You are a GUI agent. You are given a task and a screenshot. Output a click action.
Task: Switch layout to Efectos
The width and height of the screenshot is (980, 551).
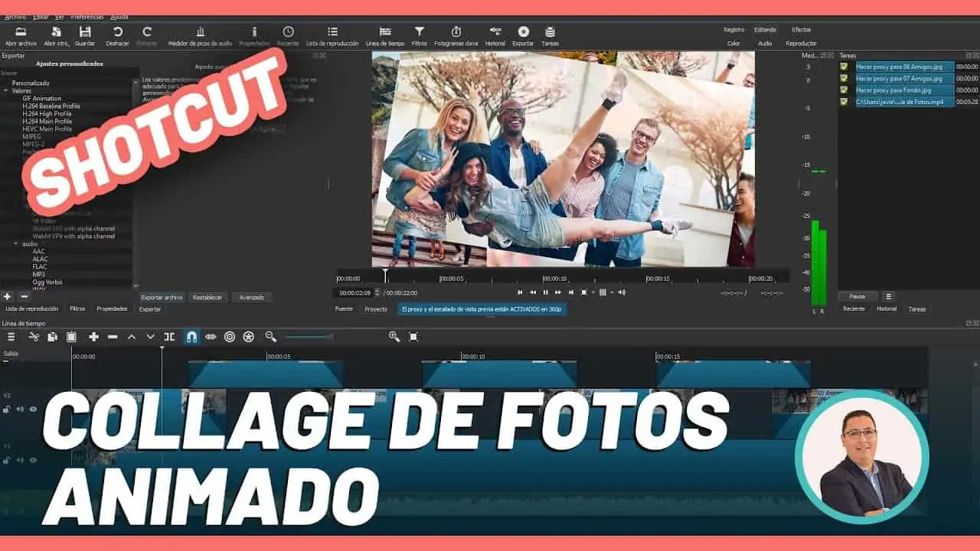pos(802,30)
